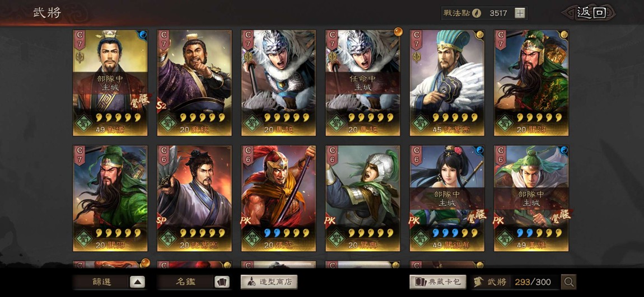
Task: Select the 龐統 S2 hero card
Action: tap(194, 83)
